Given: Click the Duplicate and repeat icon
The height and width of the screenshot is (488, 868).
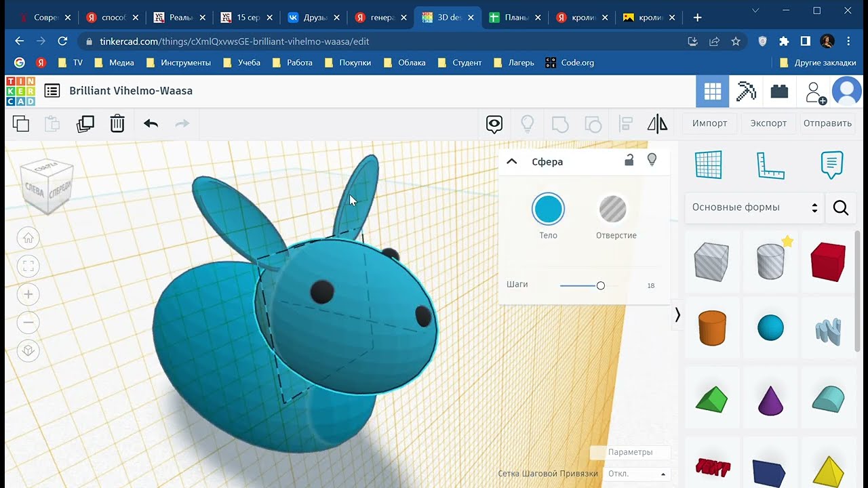Looking at the screenshot, I should click(85, 123).
